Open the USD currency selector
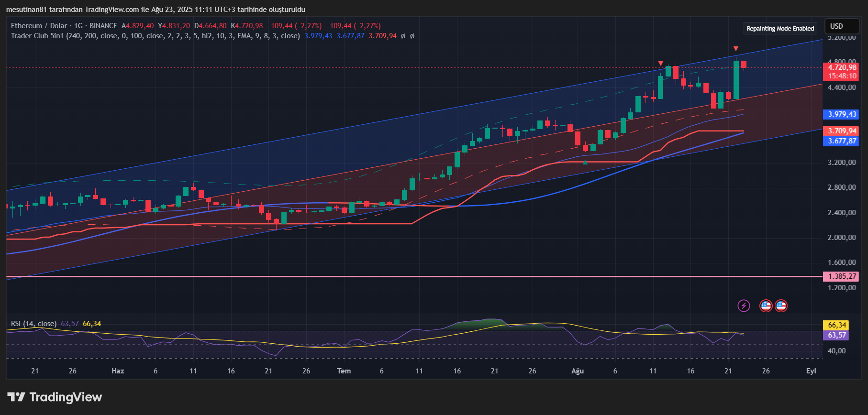Image resolution: width=868 pixels, height=415 pixels. pos(842,26)
